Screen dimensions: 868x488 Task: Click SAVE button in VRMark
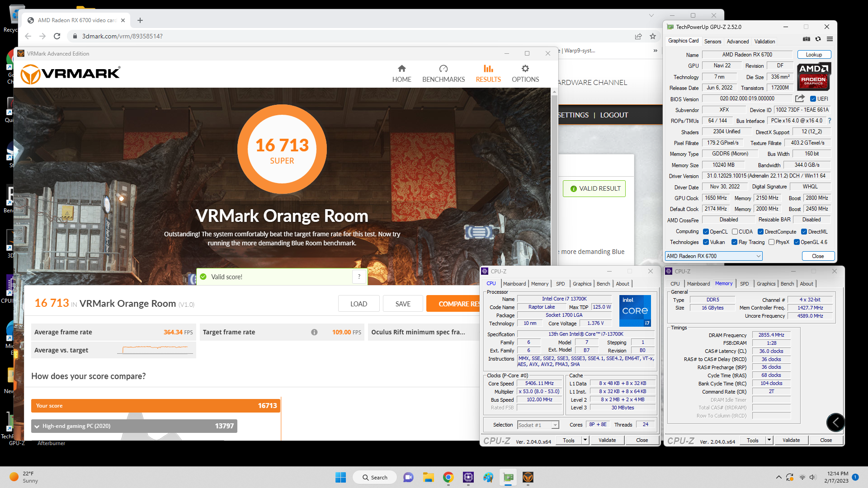click(x=403, y=304)
